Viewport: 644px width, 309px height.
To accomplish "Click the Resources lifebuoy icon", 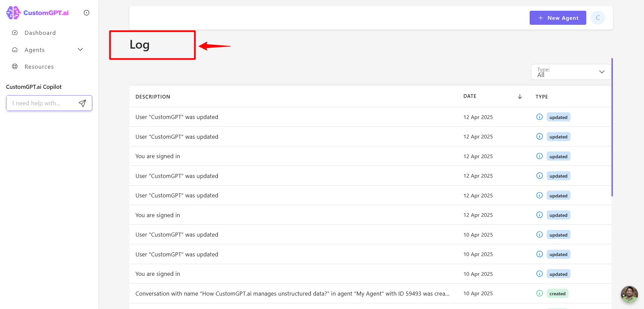I will (15, 66).
